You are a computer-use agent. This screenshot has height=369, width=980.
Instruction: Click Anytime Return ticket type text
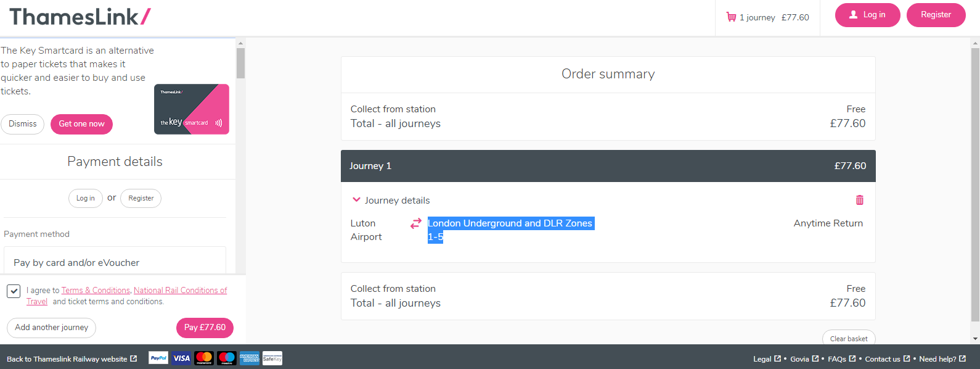point(828,223)
